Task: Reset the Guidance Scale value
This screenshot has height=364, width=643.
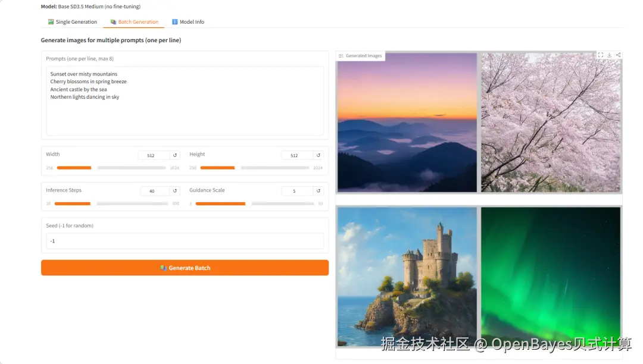Action: [318, 191]
